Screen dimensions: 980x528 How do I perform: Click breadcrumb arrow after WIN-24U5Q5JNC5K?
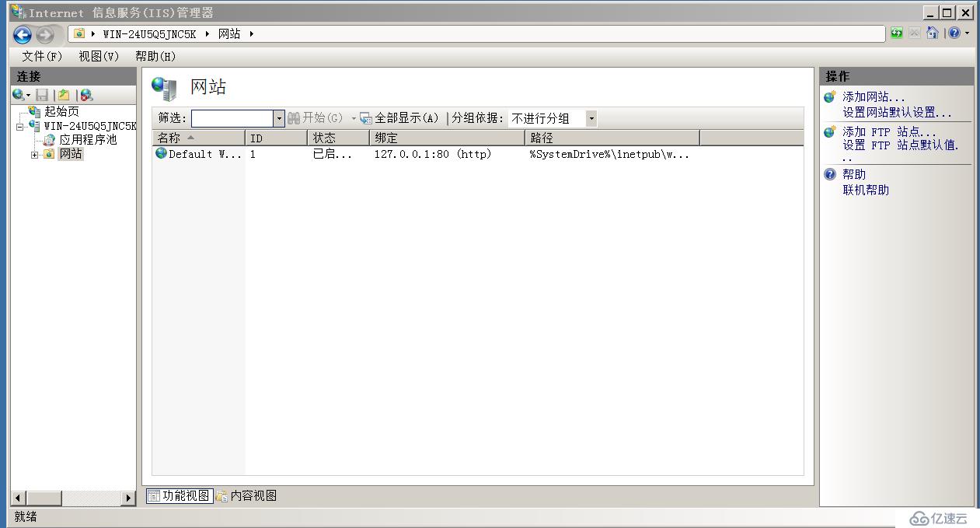coord(207,33)
